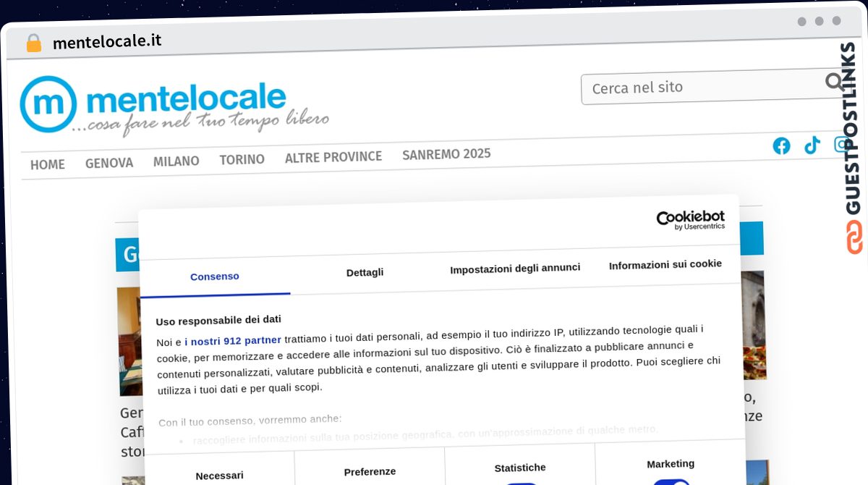Open the SANREMO 2025 section

click(446, 154)
